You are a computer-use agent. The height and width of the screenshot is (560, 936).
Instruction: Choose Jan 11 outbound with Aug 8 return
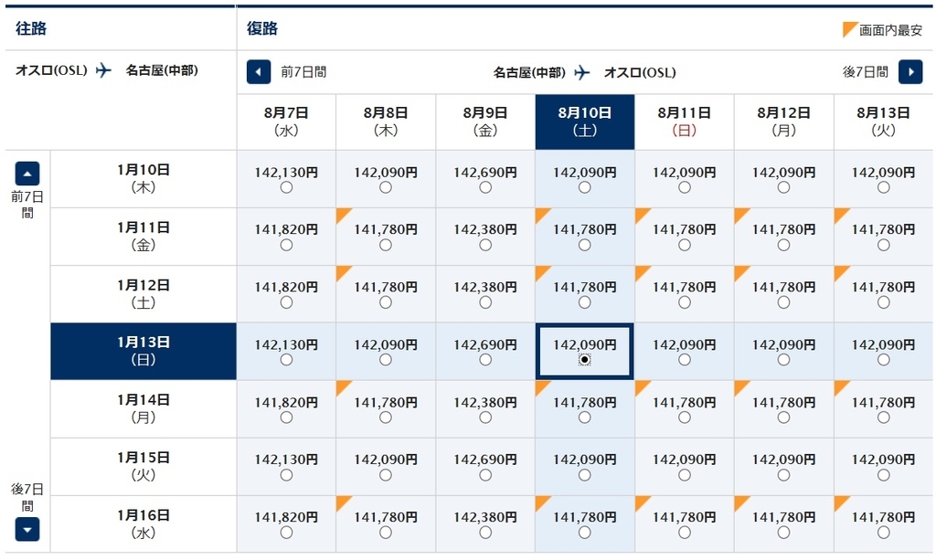(386, 245)
